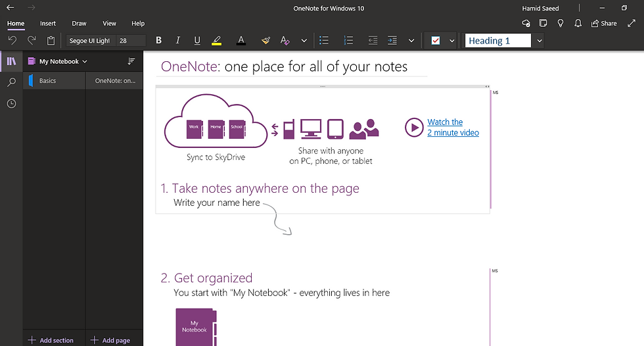Toggle underline formatting

click(197, 40)
